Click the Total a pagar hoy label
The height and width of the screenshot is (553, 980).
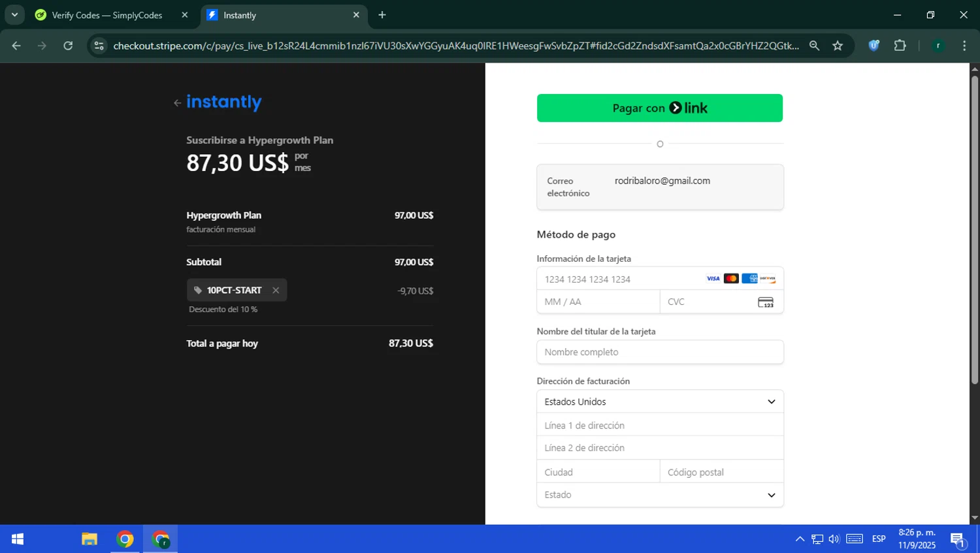click(x=222, y=343)
